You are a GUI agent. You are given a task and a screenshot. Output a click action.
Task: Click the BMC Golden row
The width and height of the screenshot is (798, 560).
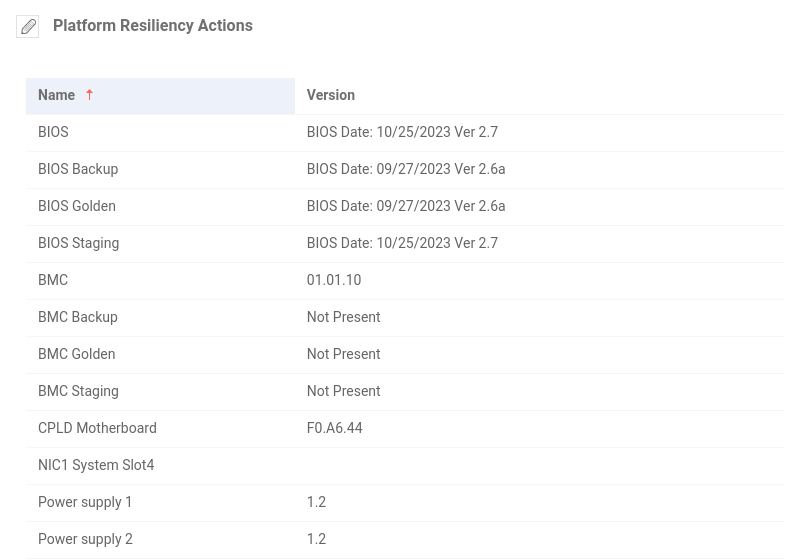tap(77, 354)
